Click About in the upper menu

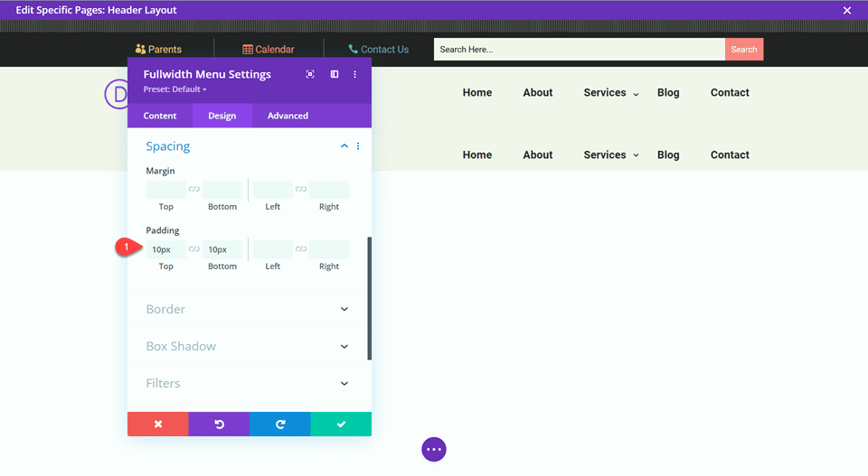tap(537, 93)
